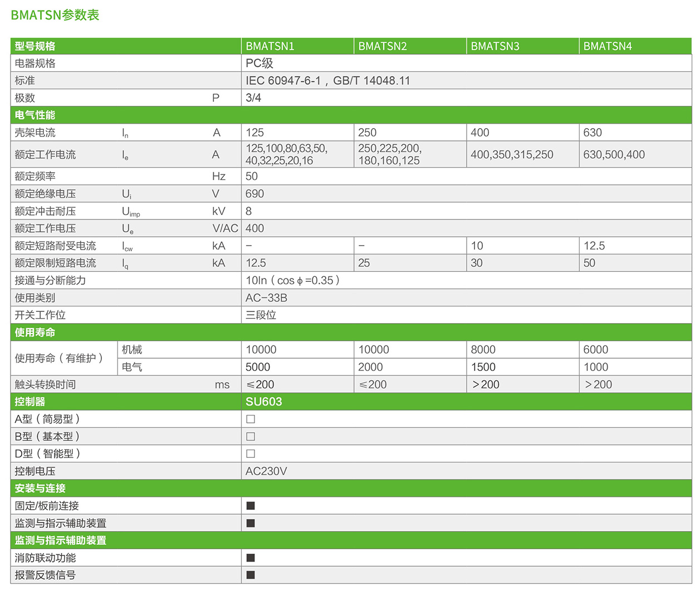Click the BMATSN参数表 page title
This screenshot has width=700, height=591.
[x=55, y=15]
